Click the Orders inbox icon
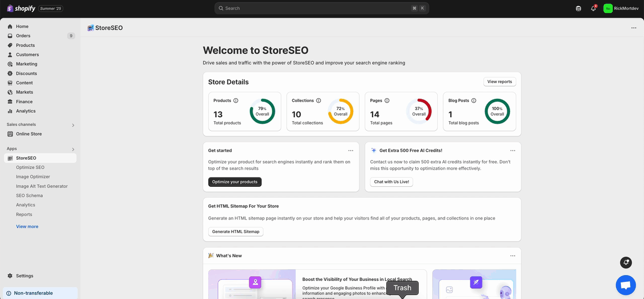 click(x=10, y=36)
